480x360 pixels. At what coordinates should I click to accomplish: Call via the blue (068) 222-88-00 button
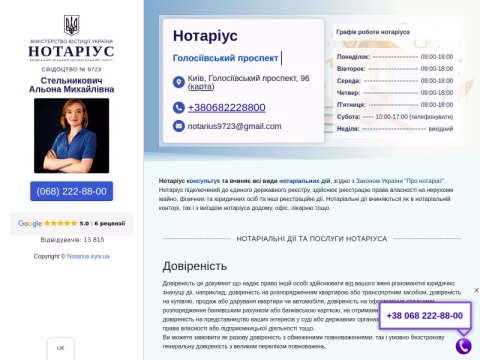[71, 191]
